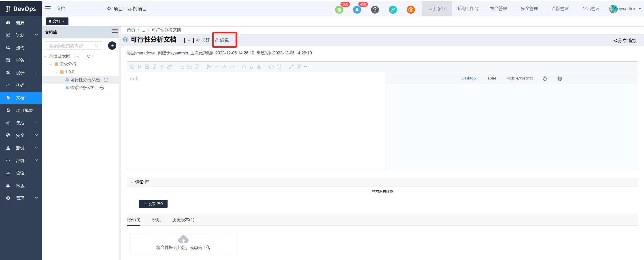
Task: Click the 分享链接 link
Action: click(625, 41)
